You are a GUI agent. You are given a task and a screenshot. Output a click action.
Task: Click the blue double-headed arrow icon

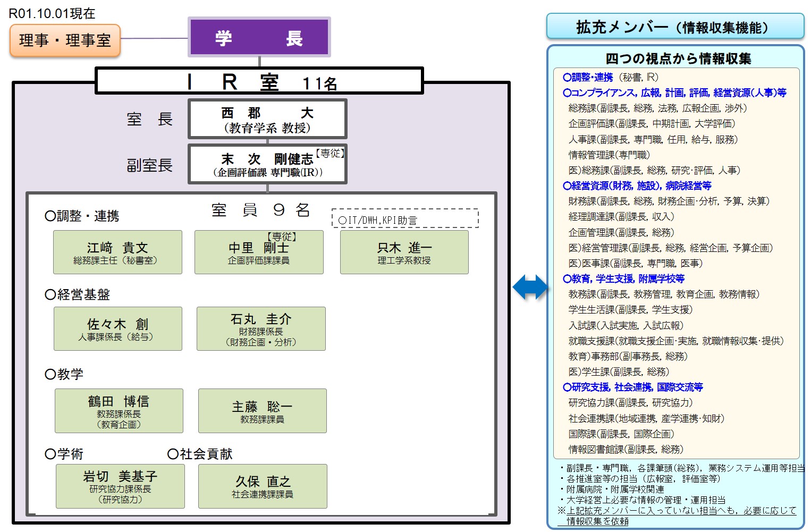click(x=530, y=288)
